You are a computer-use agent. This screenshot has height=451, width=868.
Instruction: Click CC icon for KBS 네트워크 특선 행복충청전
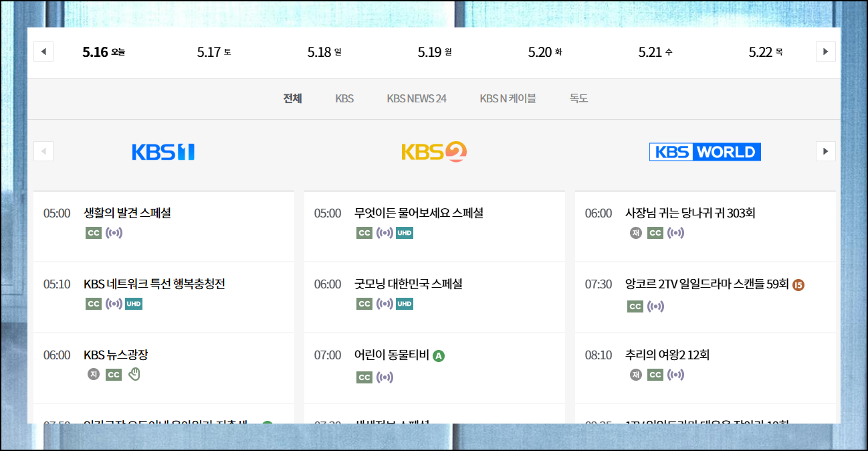click(94, 304)
